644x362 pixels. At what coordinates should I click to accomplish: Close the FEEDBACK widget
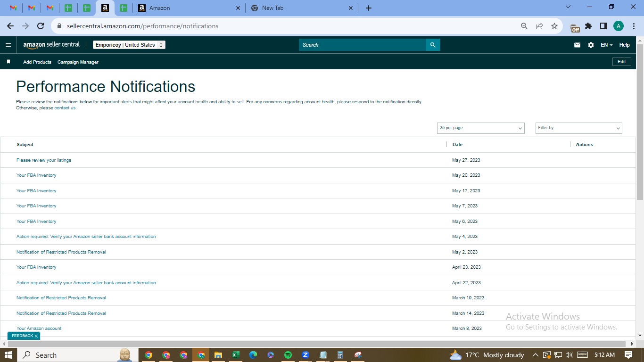[36, 336]
